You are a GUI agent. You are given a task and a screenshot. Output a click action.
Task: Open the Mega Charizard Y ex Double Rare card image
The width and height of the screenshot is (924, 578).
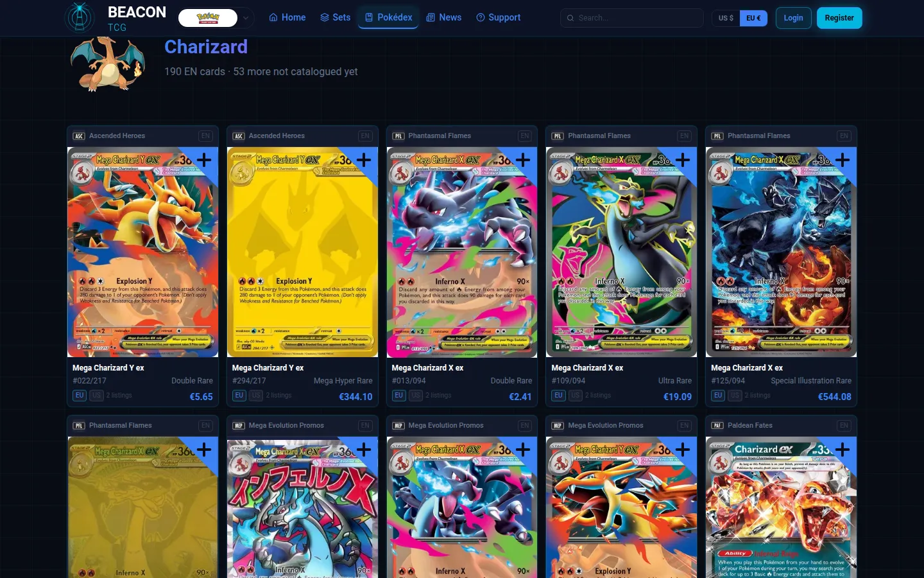[142, 252]
